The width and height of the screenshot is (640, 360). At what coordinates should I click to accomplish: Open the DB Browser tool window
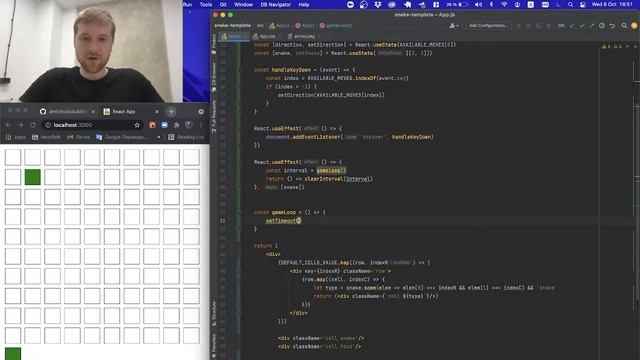[x=213, y=77]
